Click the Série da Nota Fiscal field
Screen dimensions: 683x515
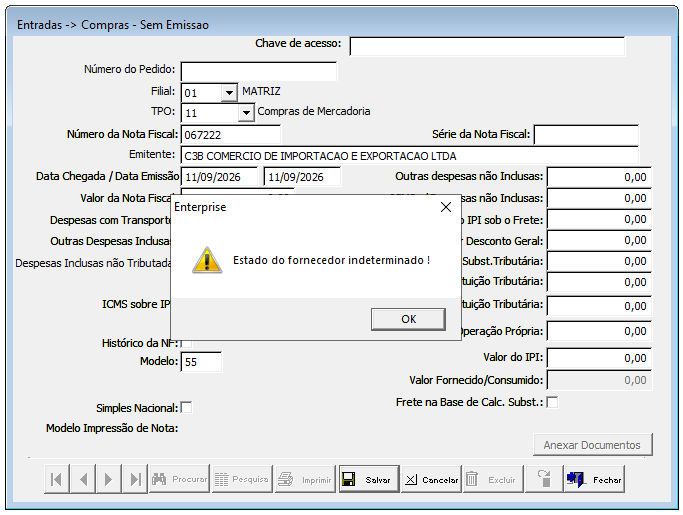(586, 135)
